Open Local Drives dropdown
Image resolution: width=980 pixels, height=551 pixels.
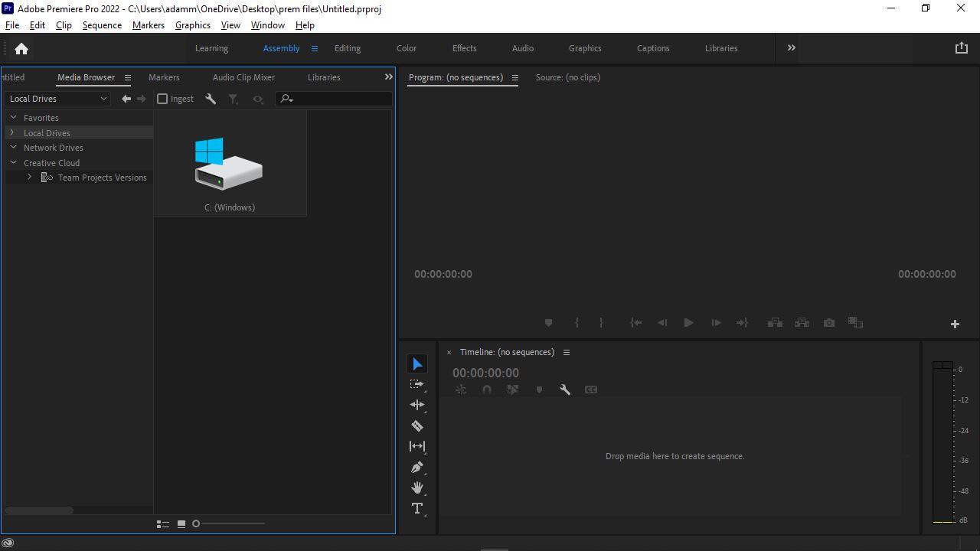pos(58,99)
